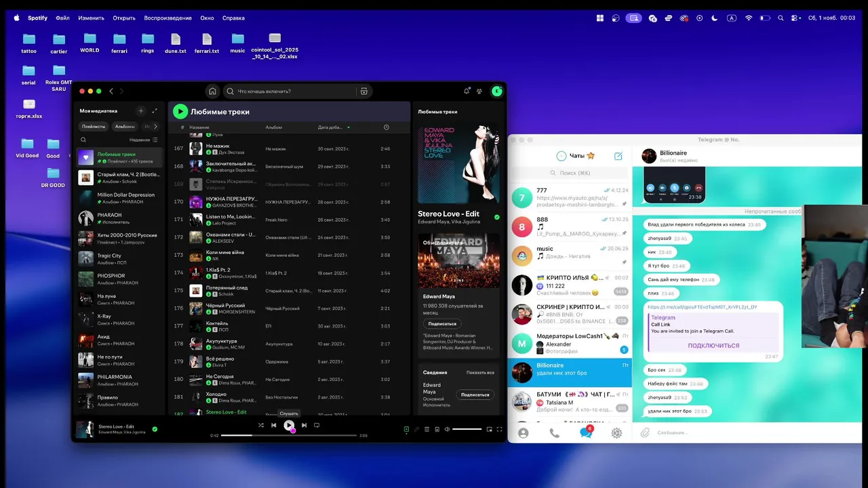Click the plus icon in Моя медиатека
The image size is (868, 488).
[141, 110]
